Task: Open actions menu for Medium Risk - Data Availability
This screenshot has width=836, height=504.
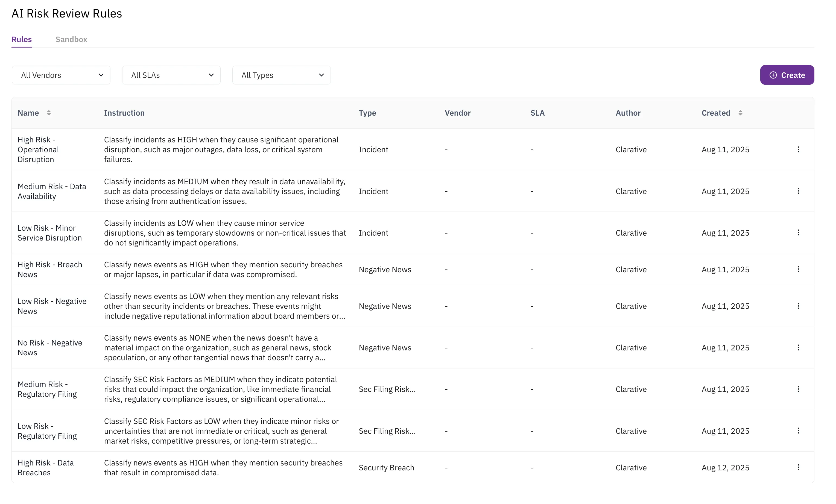Action: coord(798,191)
